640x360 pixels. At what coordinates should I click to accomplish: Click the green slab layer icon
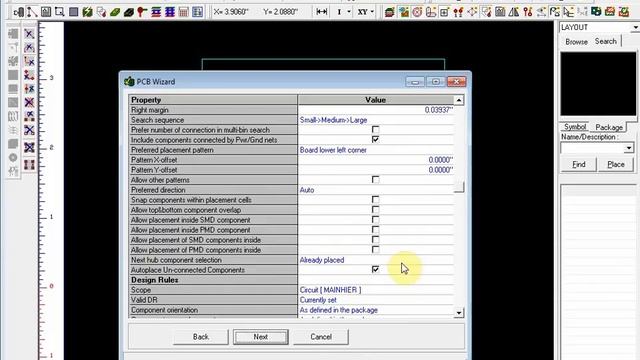click(115, 12)
